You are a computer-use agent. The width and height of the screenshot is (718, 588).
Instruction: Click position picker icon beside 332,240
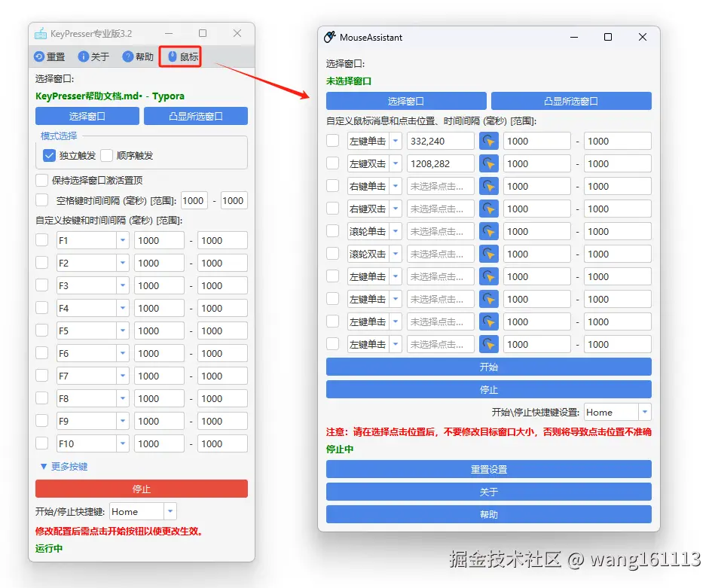click(488, 141)
